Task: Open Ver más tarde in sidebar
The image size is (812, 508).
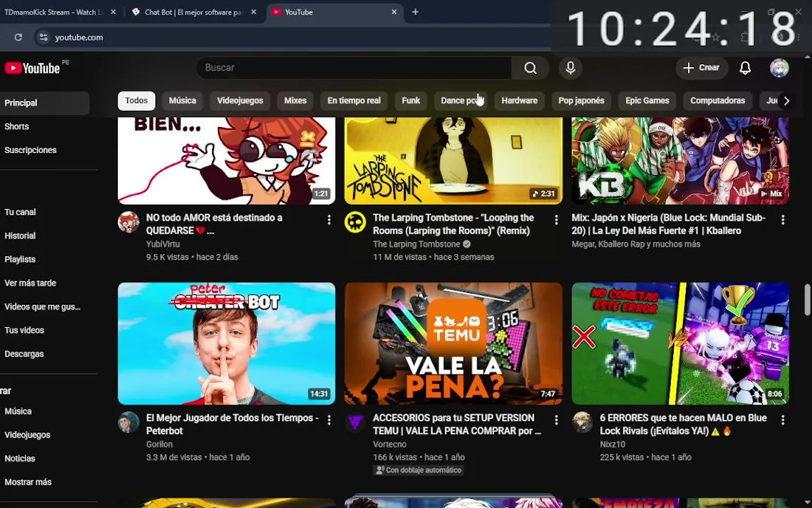Action: (30, 283)
